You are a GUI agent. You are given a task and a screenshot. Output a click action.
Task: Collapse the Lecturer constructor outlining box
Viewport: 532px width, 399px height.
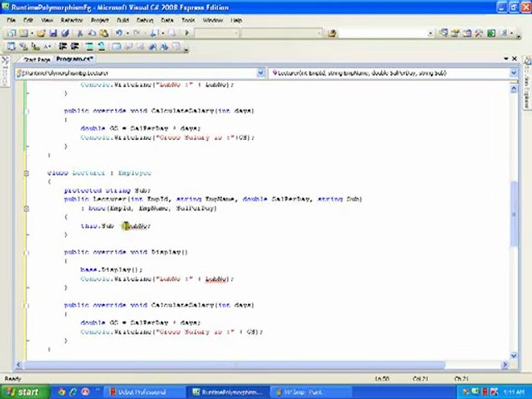pos(27,209)
